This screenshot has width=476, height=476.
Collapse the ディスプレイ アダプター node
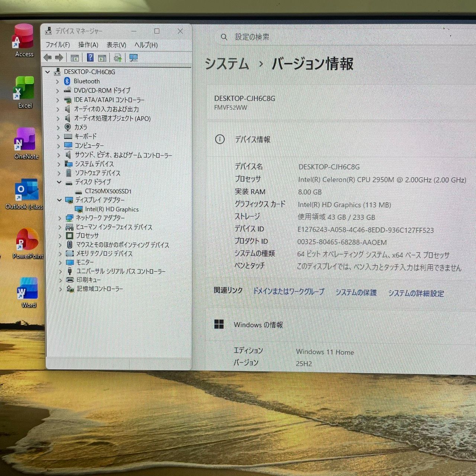coord(59,200)
